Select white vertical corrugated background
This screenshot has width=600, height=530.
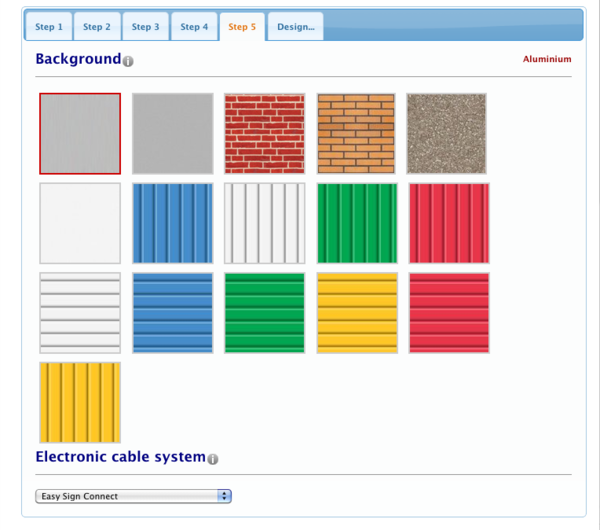coord(265,223)
